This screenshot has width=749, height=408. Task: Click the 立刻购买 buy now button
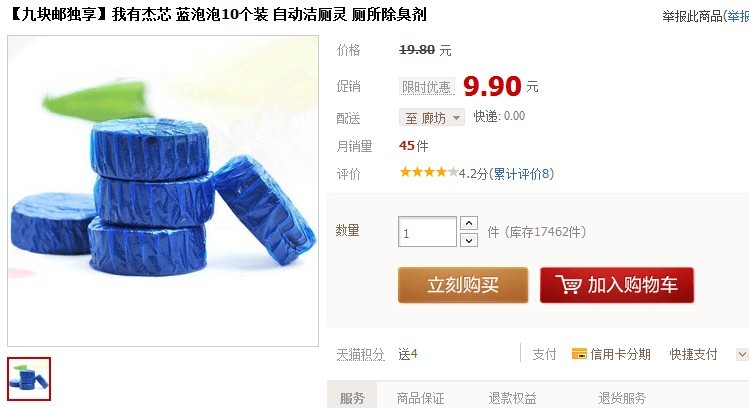463,285
